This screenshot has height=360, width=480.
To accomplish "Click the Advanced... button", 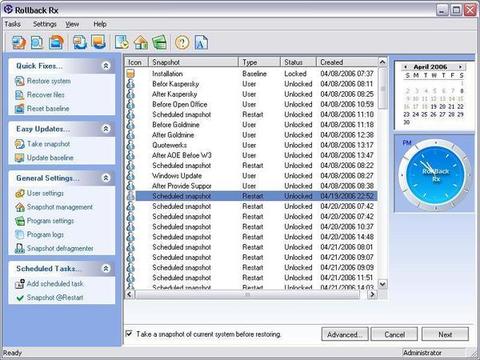I will (345, 334).
